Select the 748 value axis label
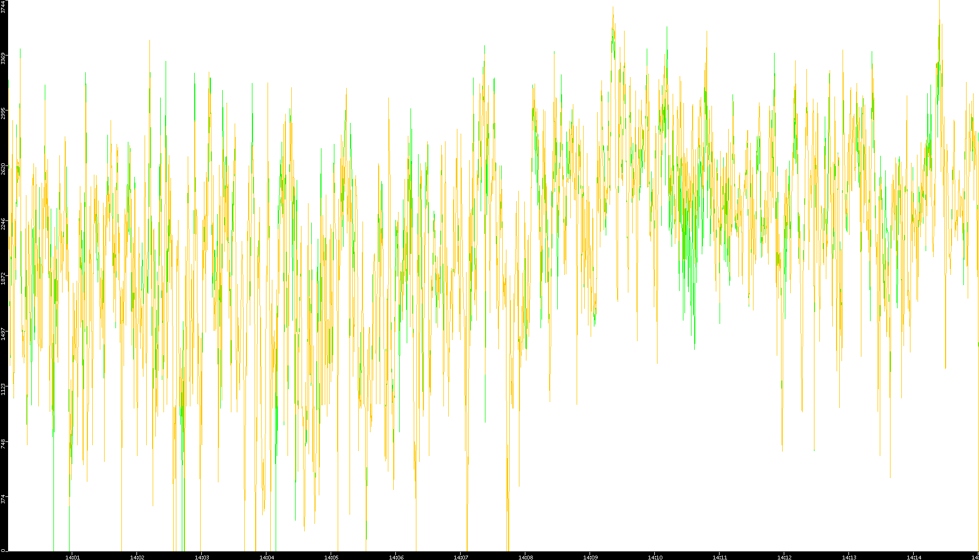This screenshot has height=560, width=979. pos(3,444)
